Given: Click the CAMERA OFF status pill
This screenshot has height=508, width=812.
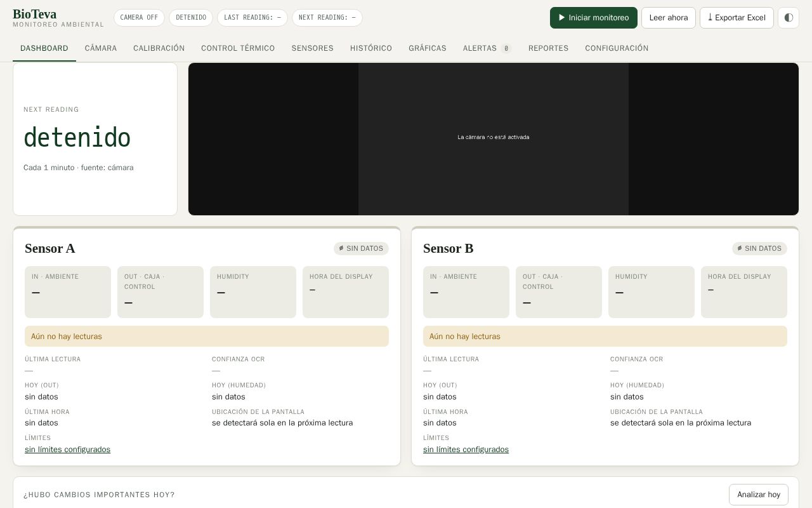Looking at the screenshot, I should (139, 18).
